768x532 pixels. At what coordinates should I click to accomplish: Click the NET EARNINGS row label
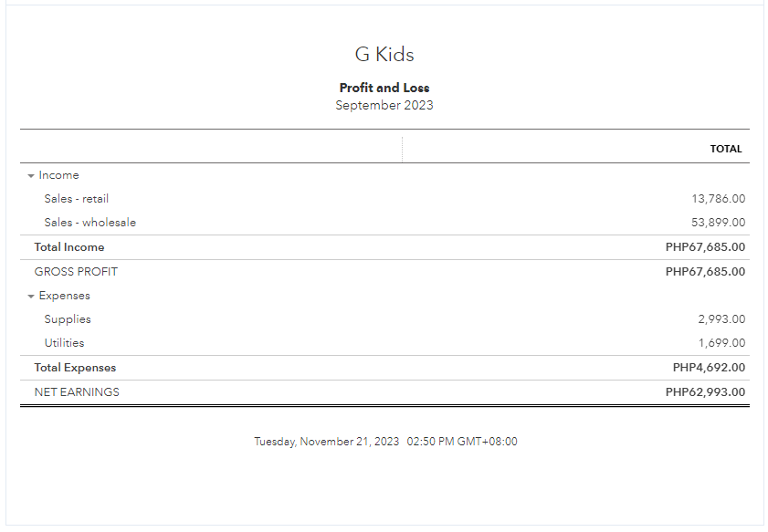click(x=77, y=392)
